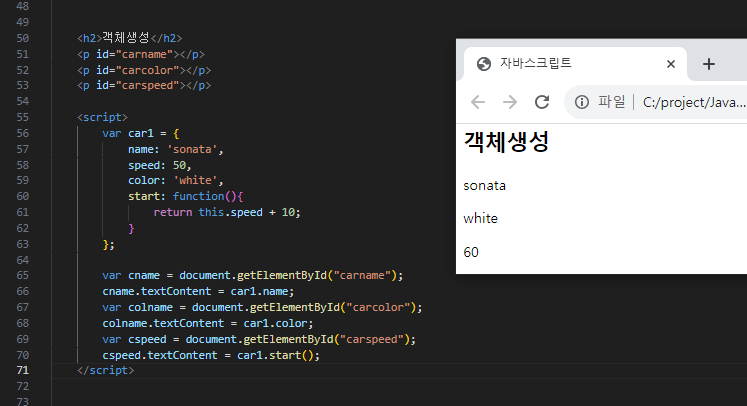Image resolution: width=747 pixels, height=406 pixels.
Task: Click the browser forward arrow
Action: pyautogui.click(x=510, y=102)
